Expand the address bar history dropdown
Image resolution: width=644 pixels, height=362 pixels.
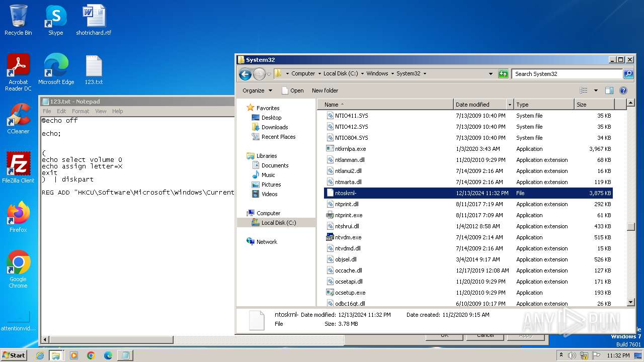point(491,74)
